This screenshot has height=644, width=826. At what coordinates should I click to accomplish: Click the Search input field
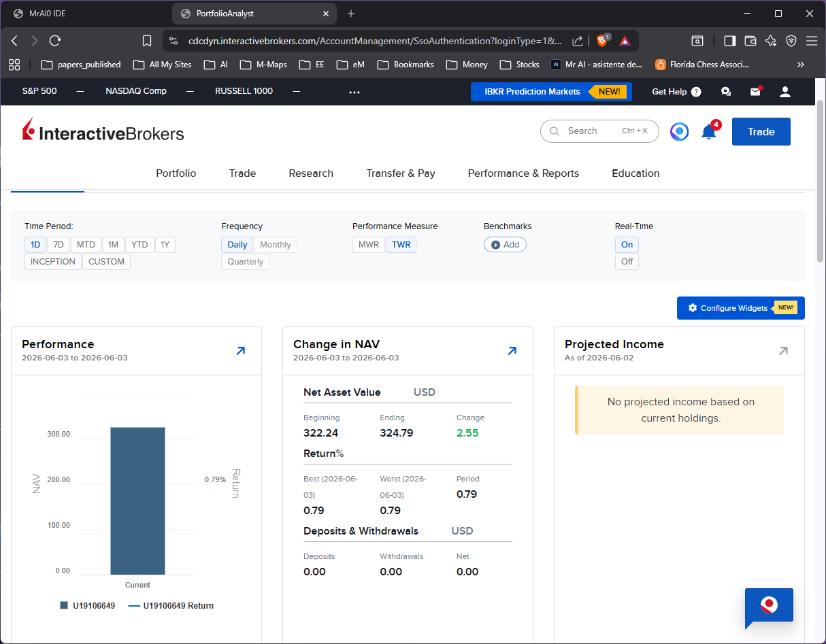click(599, 131)
